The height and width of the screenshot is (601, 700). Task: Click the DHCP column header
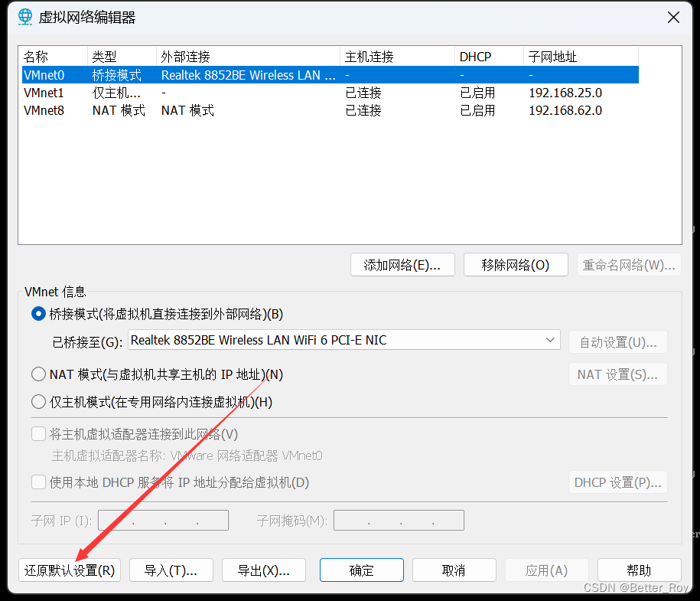coord(490,57)
